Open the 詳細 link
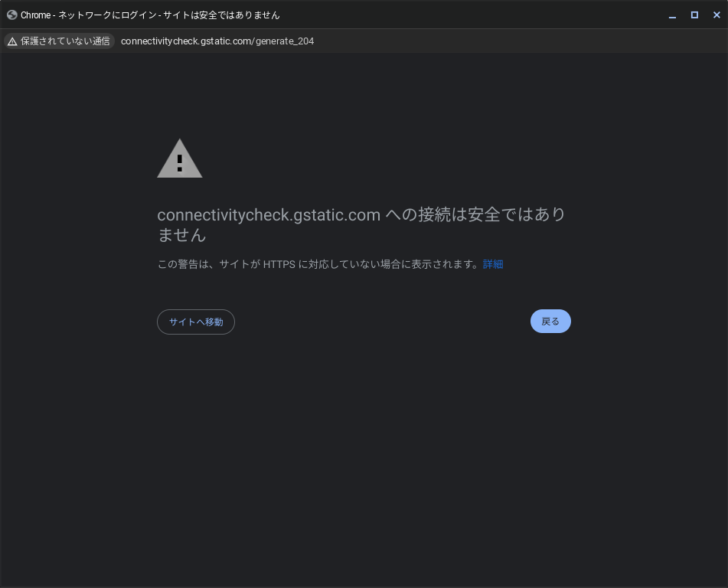The width and height of the screenshot is (728, 588). tap(493, 264)
